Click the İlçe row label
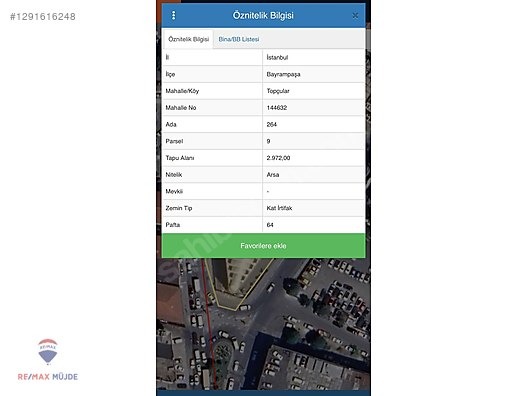This screenshot has height=396, width=528. tap(170, 74)
